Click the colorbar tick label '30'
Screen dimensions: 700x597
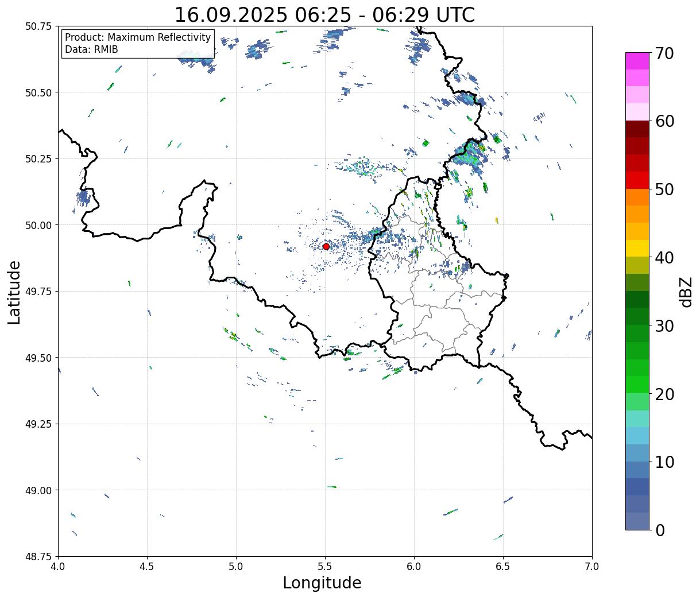pyautogui.click(x=664, y=325)
